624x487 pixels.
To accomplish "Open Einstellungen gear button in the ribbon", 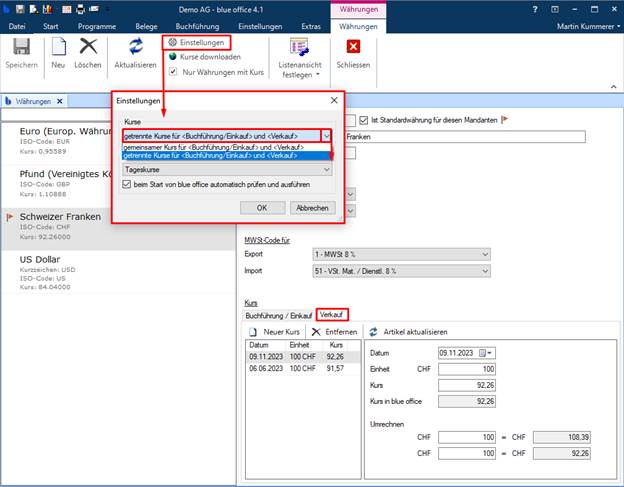I will coord(197,42).
